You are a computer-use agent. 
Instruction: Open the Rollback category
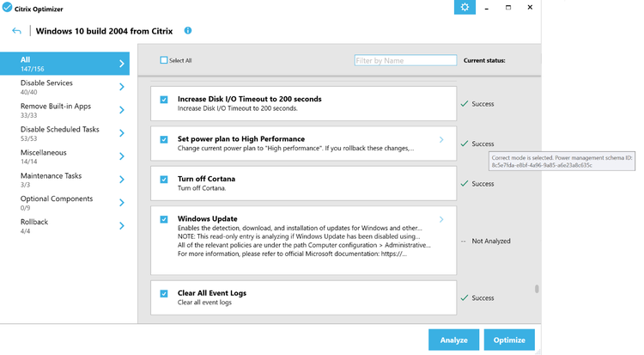[x=64, y=226]
